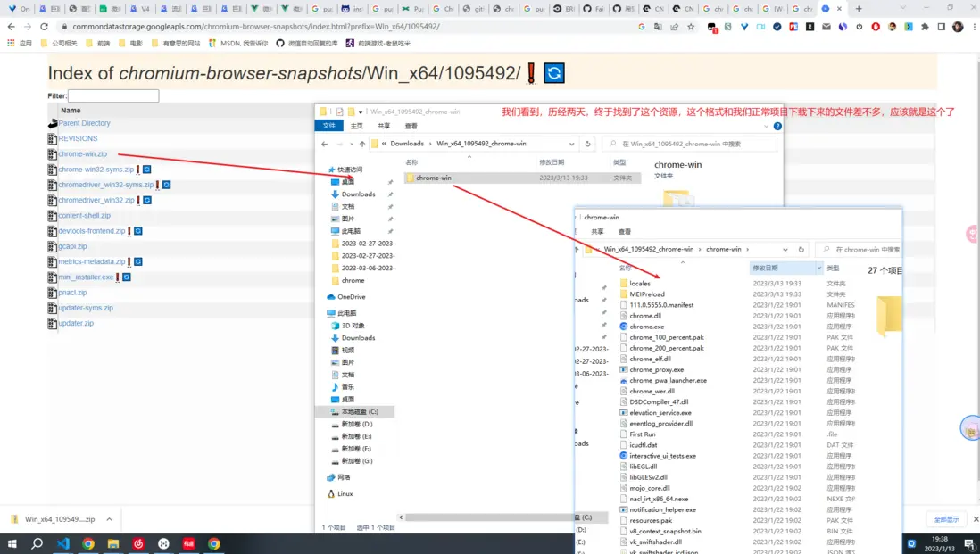Open the notification center in system tray
The image size is (980, 554).
tap(969, 544)
